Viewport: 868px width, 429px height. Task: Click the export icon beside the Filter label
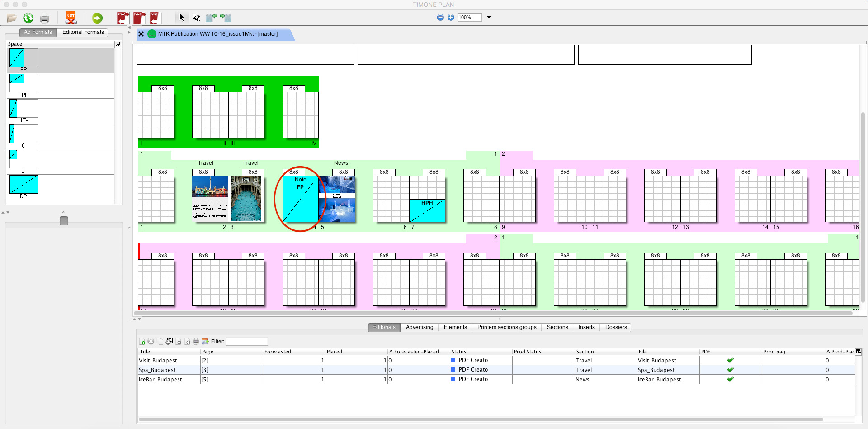pyautogui.click(x=205, y=342)
